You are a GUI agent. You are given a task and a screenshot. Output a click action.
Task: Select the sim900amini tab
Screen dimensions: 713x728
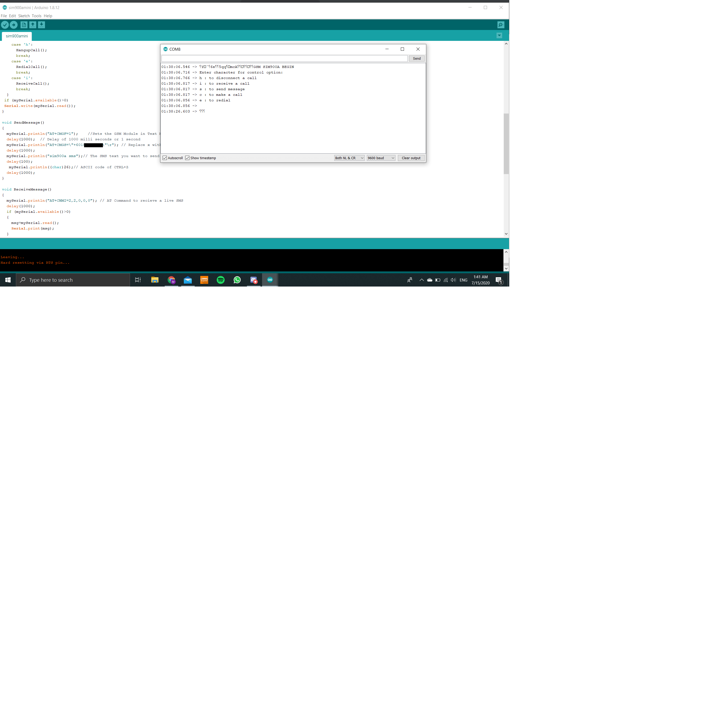coord(17,36)
